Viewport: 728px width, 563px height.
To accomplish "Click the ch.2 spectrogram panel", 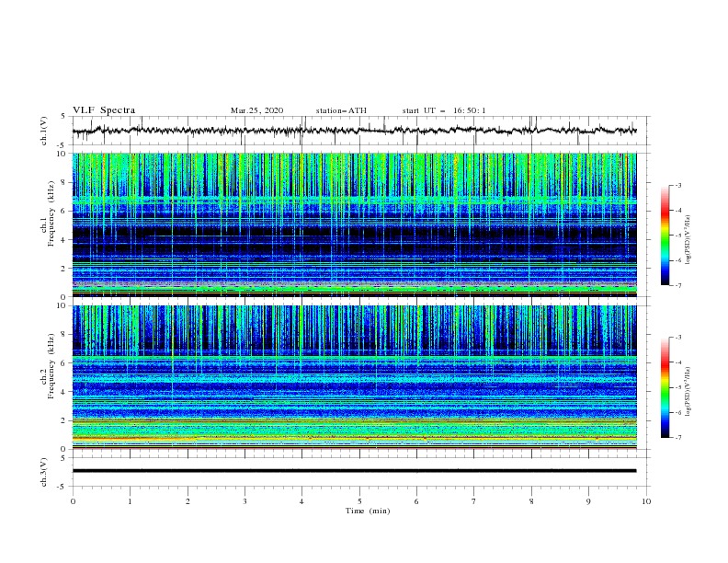I will (354, 377).
